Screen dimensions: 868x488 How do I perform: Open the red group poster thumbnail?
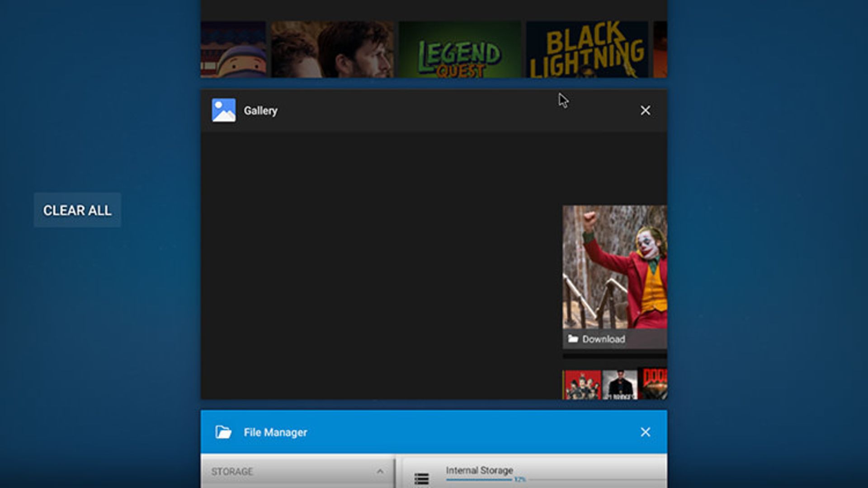tap(582, 385)
